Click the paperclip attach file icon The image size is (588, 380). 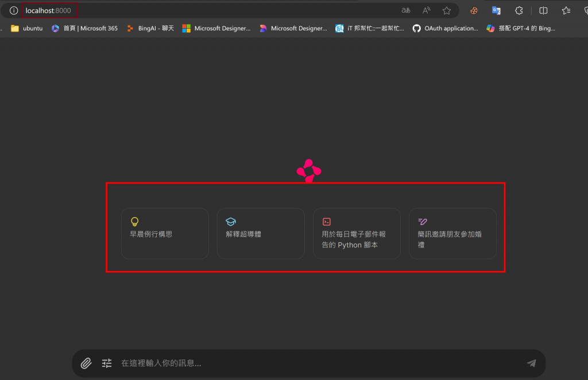point(86,363)
